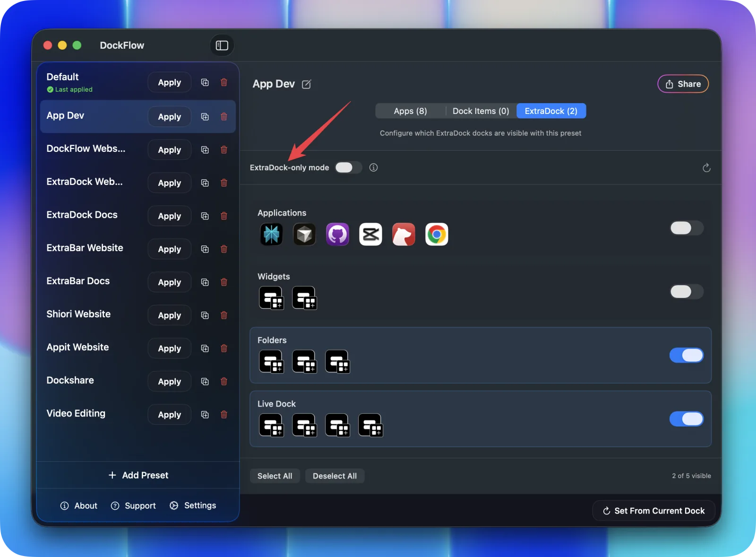The width and height of the screenshot is (756, 557).
Task: Click the third Folders dock icon
Action: point(337,362)
